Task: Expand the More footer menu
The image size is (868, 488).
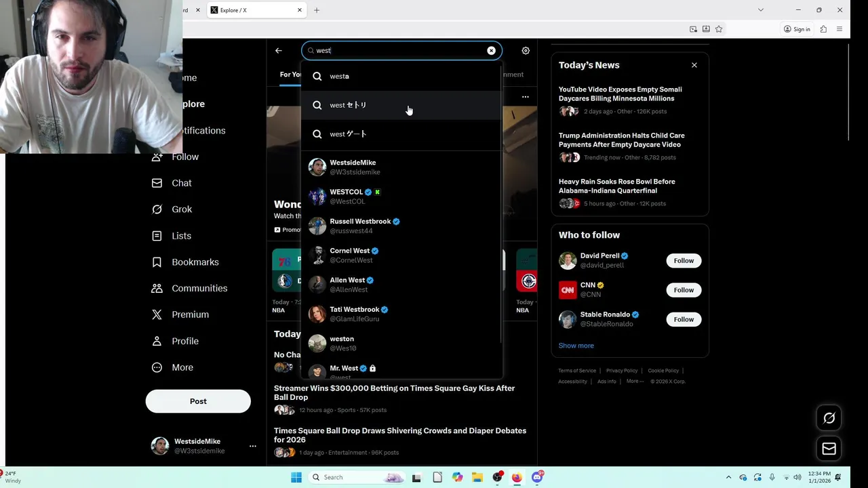Action: pyautogui.click(x=635, y=382)
